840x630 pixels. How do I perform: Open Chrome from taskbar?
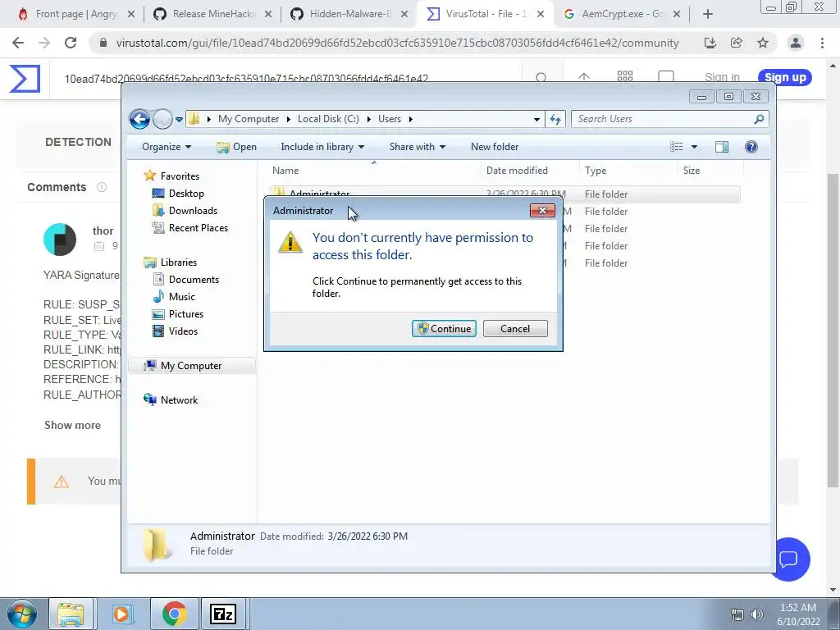[x=174, y=614]
